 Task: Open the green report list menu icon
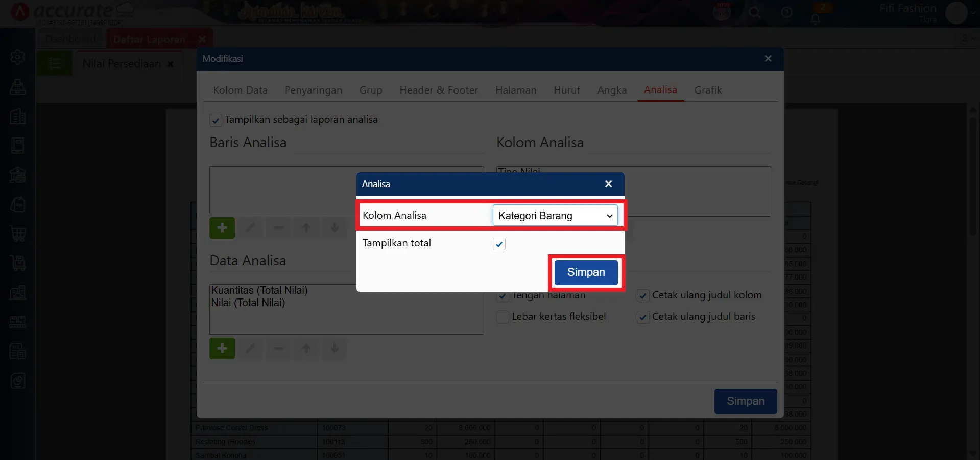click(54, 64)
